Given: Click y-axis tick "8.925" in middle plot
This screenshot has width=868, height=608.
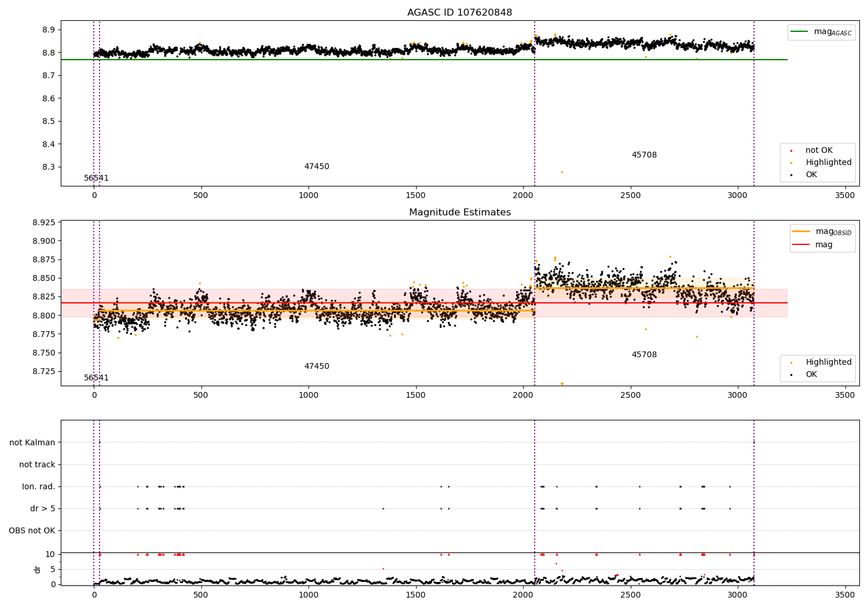Looking at the screenshot, I should click(x=44, y=223).
